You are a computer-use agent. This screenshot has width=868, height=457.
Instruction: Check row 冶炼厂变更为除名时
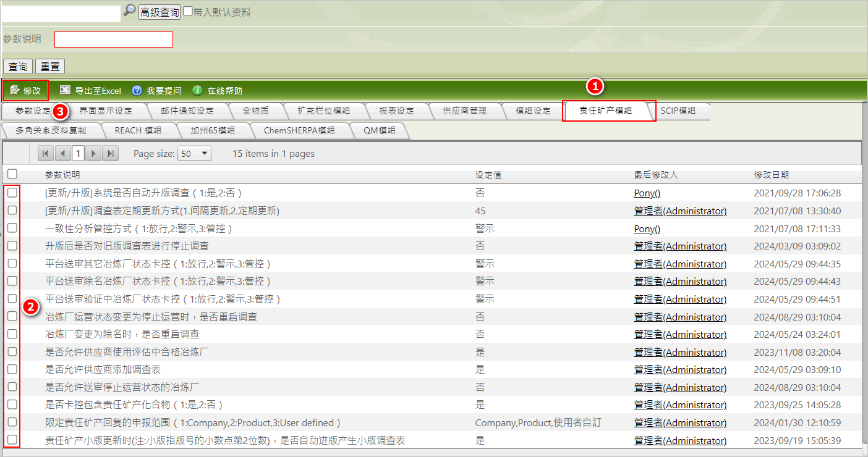click(12, 334)
